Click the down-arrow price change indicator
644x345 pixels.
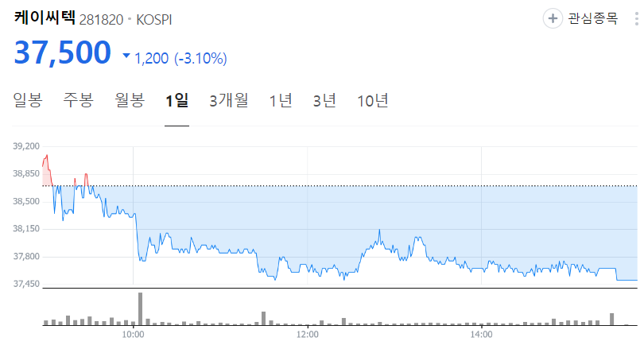click(126, 56)
